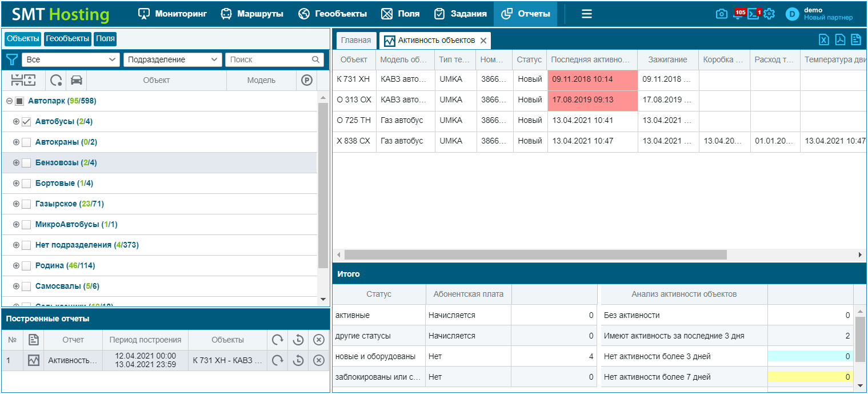Open the Все filter dropdown
Viewport: 868px width, 394px height.
(71, 59)
